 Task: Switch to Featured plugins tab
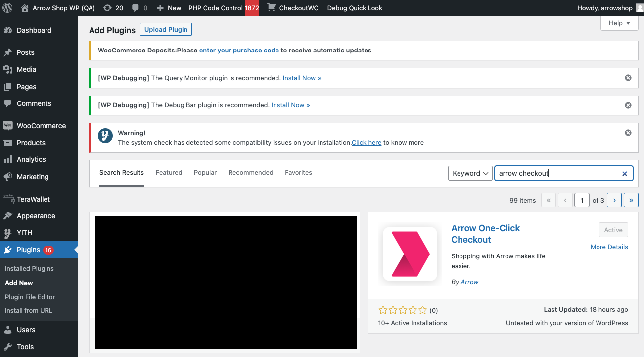click(x=169, y=173)
